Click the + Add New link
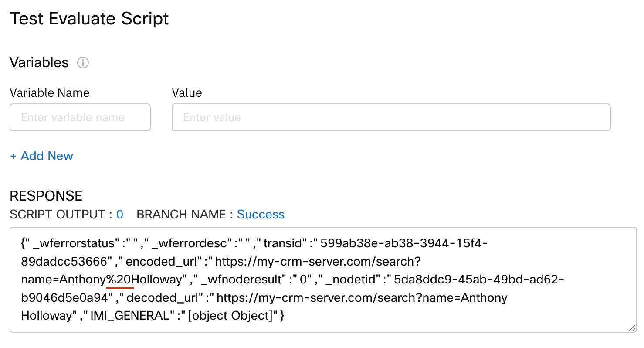Screen dimensions: 644x348 coord(41,156)
